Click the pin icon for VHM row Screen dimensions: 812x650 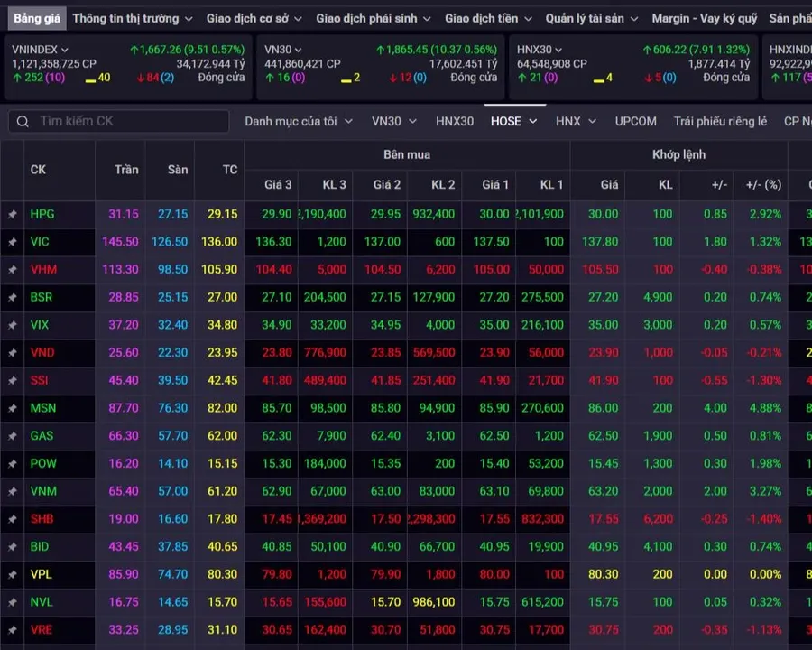(12, 270)
